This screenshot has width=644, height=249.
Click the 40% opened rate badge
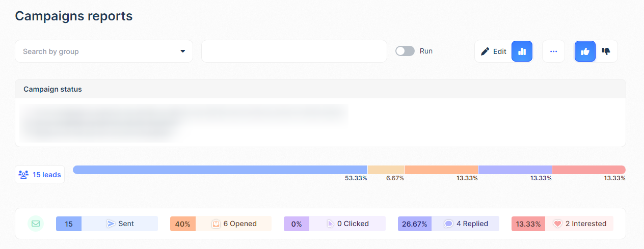pyautogui.click(x=183, y=224)
